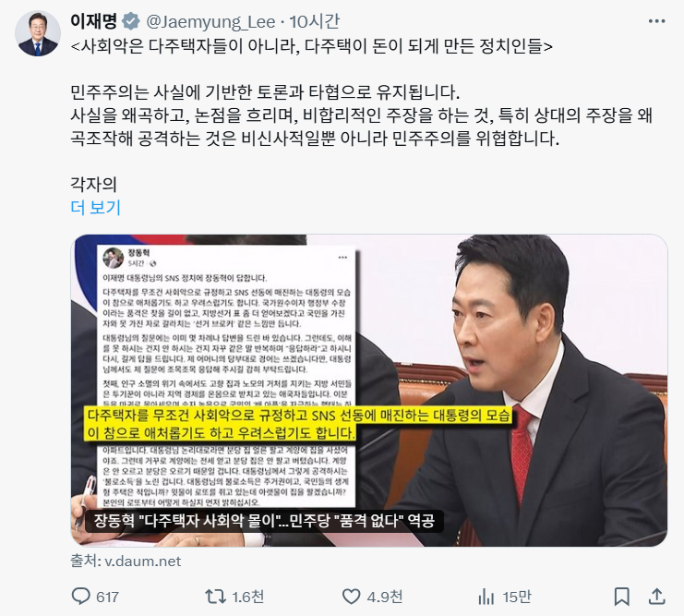Open the 10시간 timestamp link

[x=314, y=21]
